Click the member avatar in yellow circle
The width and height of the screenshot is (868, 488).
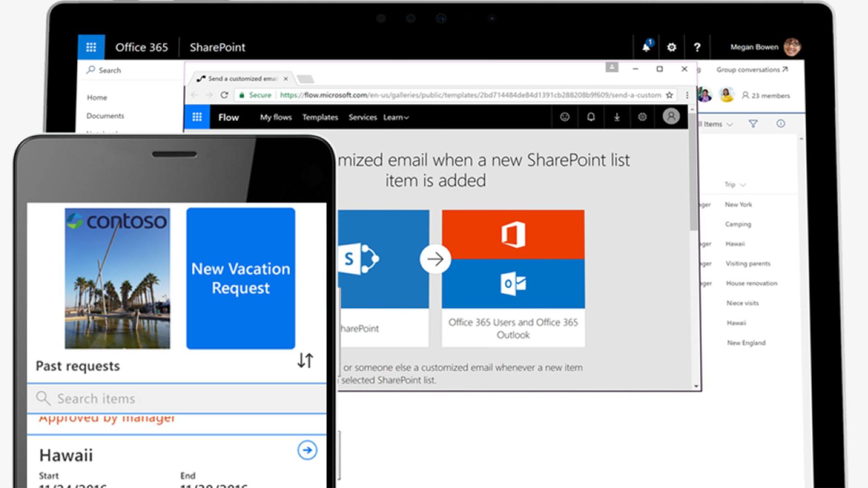[x=726, y=95]
